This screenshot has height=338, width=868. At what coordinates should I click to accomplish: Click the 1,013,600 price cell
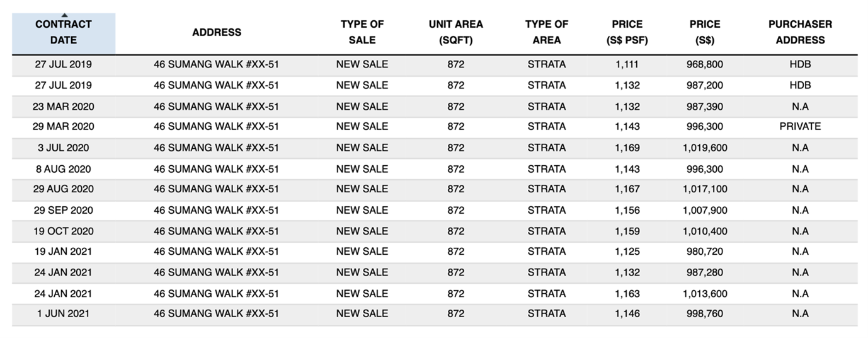coord(705,293)
